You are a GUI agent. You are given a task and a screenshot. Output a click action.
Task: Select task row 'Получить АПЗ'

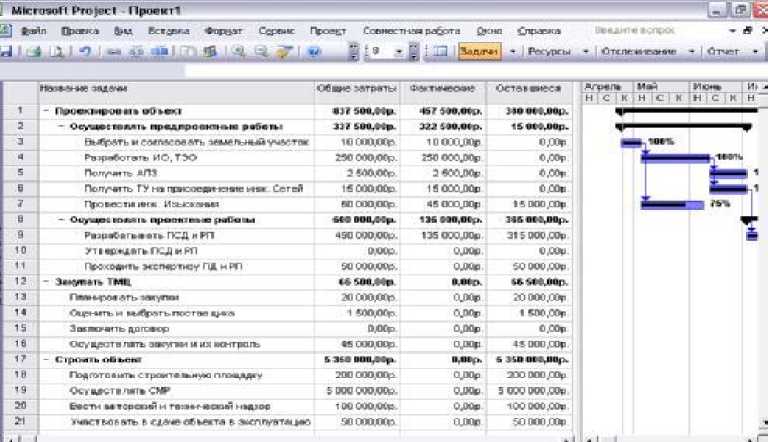pyautogui.click(x=120, y=173)
